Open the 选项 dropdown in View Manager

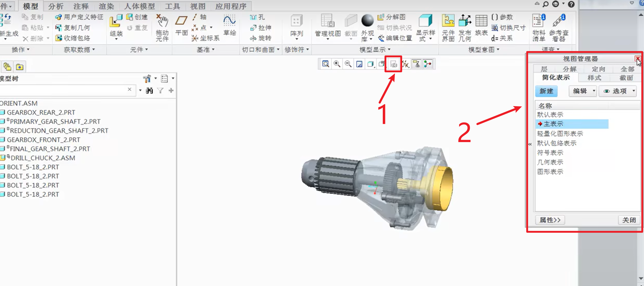point(618,91)
